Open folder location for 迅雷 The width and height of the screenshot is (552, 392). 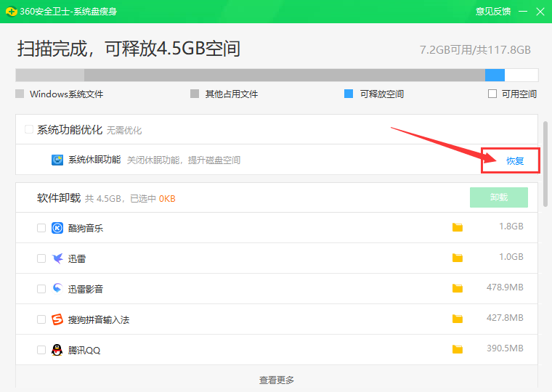(458, 258)
